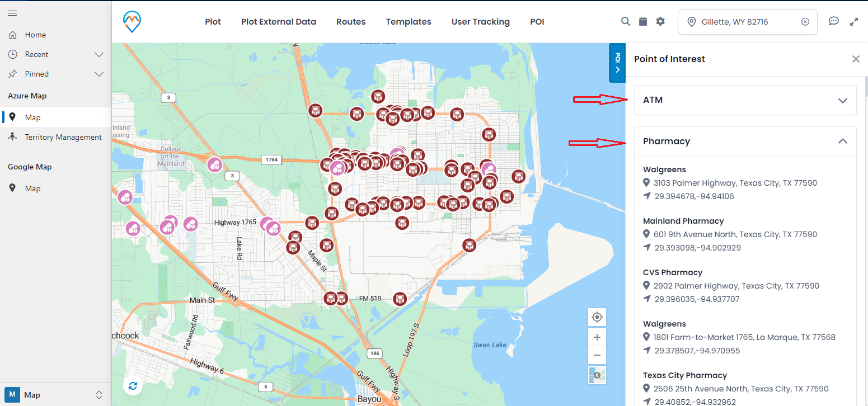This screenshot has height=406, width=868.
Task: Click the ATM marker beside Maple St
Action: (x=327, y=245)
